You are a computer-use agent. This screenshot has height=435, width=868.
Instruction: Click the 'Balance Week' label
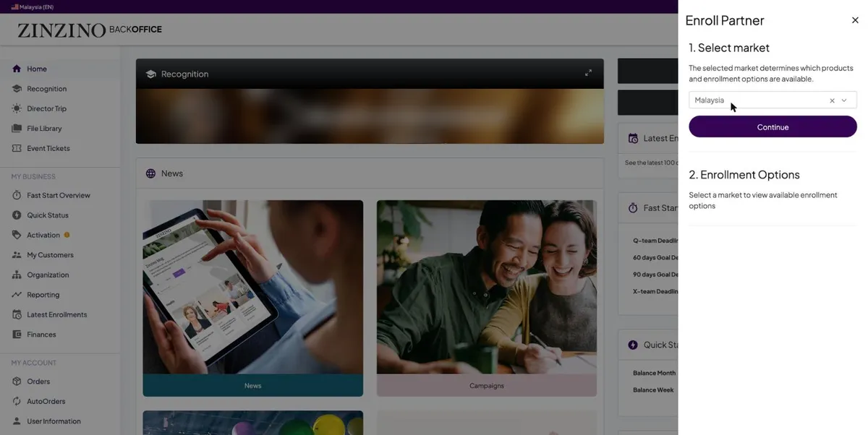click(x=653, y=389)
